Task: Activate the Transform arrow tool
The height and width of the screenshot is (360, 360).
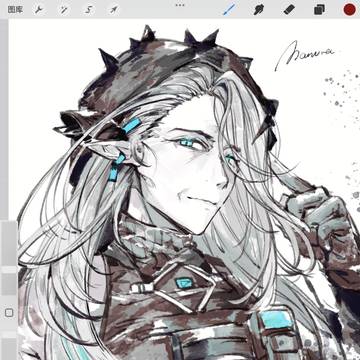Action: (x=113, y=10)
